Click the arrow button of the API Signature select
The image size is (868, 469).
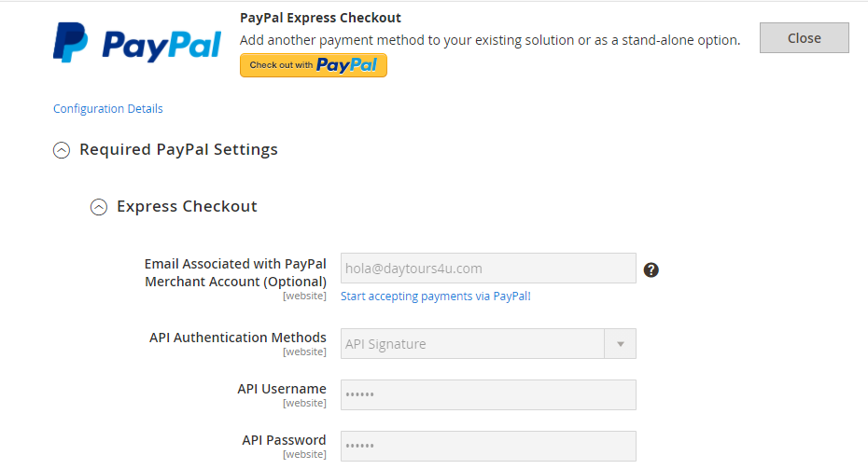click(x=621, y=344)
